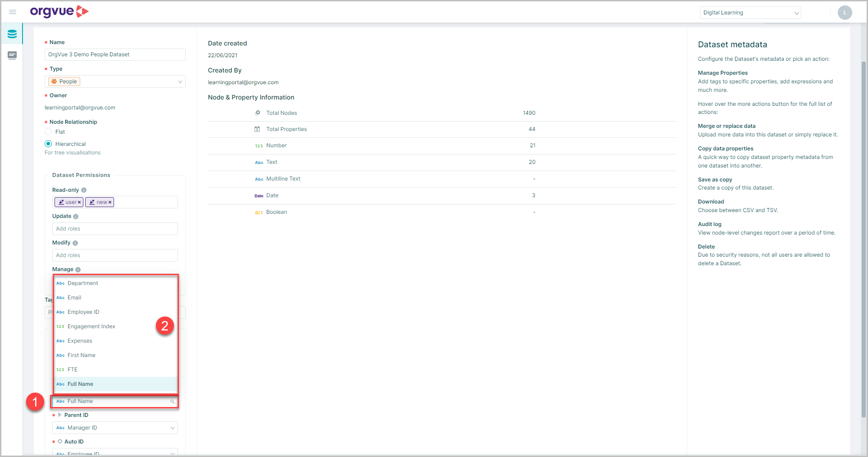Screen dimensions: 868x457
Task: Remove the 'user' role tag
Action: tap(79, 203)
